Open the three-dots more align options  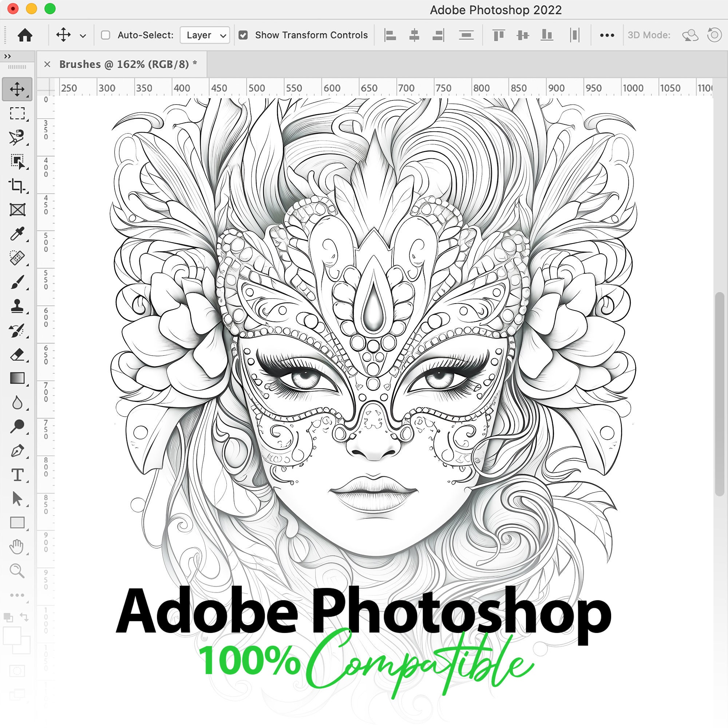607,35
